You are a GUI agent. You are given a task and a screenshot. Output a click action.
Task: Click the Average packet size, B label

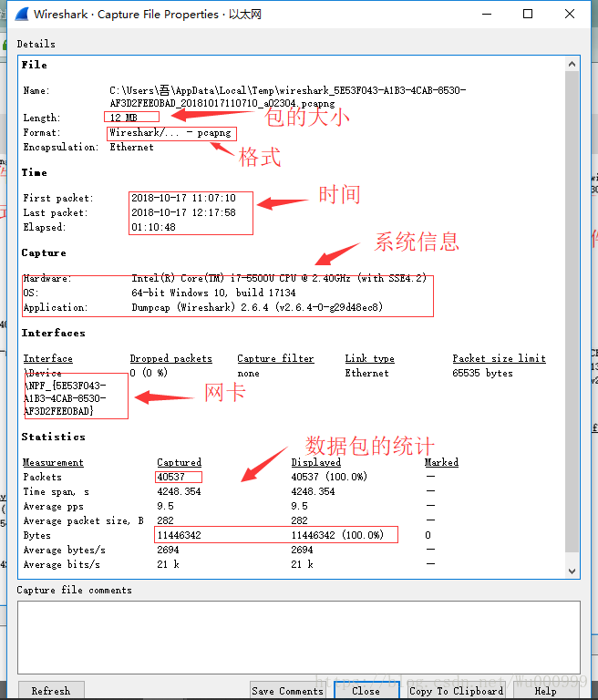click(x=84, y=520)
